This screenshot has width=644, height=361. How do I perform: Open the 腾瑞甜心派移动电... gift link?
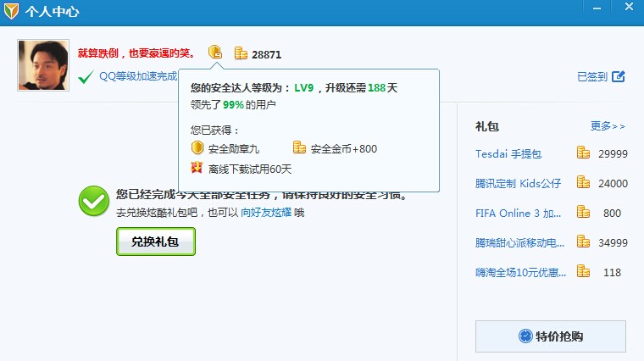pos(519,242)
